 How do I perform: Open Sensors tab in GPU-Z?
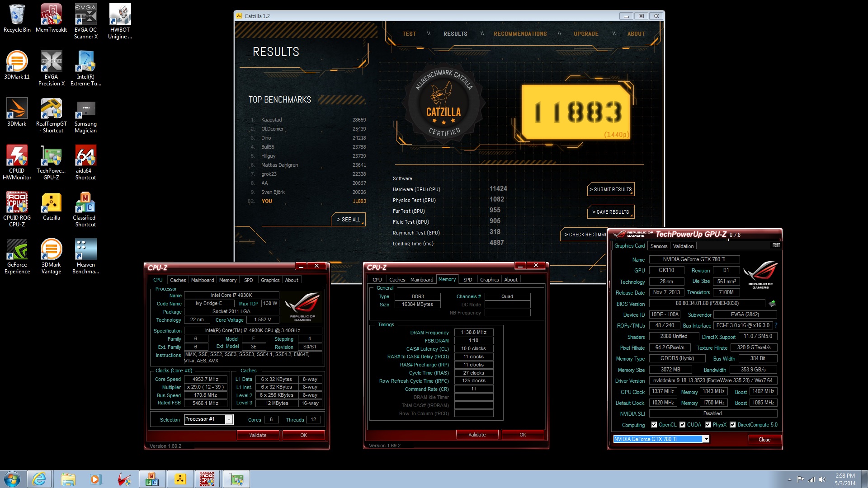(x=659, y=246)
